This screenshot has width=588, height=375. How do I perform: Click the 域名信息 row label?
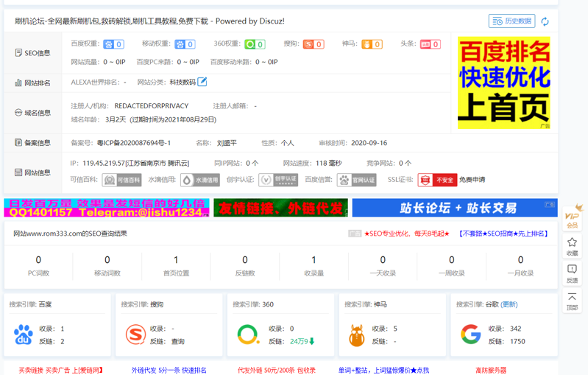[x=32, y=113]
